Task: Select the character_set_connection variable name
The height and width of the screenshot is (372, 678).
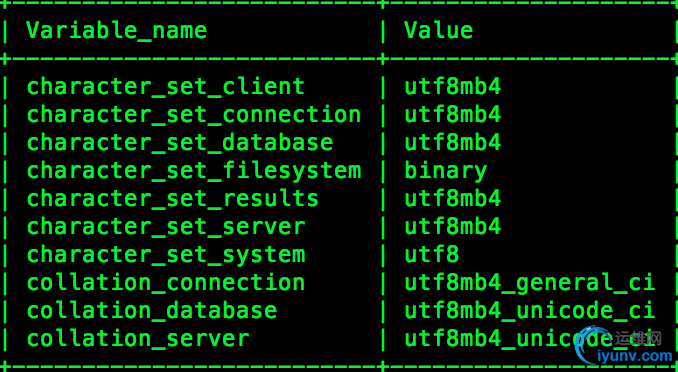Action: pyautogui.click(x=194, y=115)
